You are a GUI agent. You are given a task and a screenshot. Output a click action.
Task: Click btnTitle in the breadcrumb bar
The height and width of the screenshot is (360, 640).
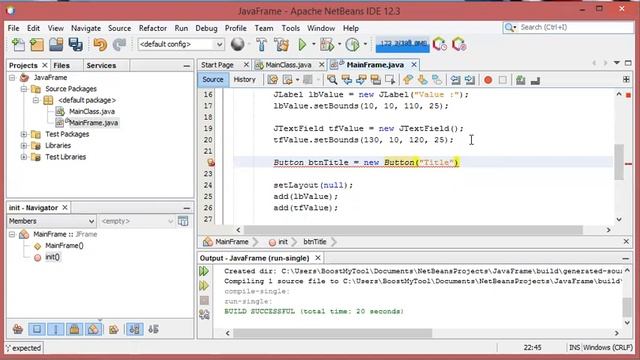(315, 242)
